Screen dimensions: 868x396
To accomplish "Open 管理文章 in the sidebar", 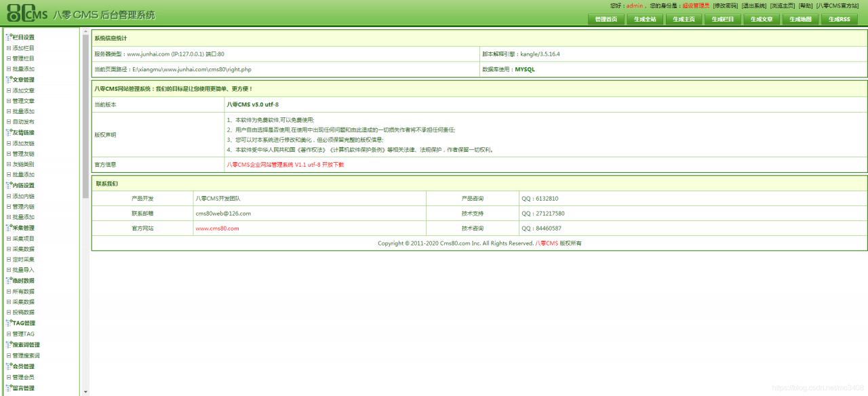I will [x=23, y=101].
